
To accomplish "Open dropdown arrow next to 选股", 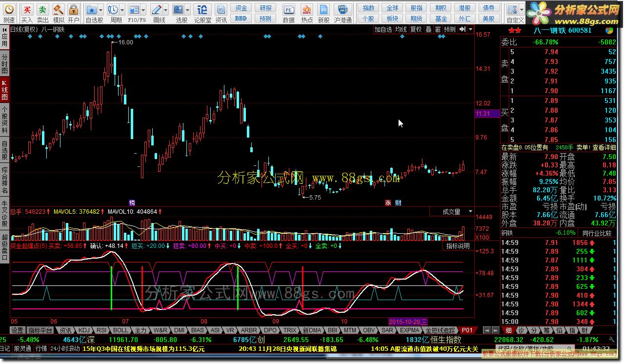I will [188, 10].
